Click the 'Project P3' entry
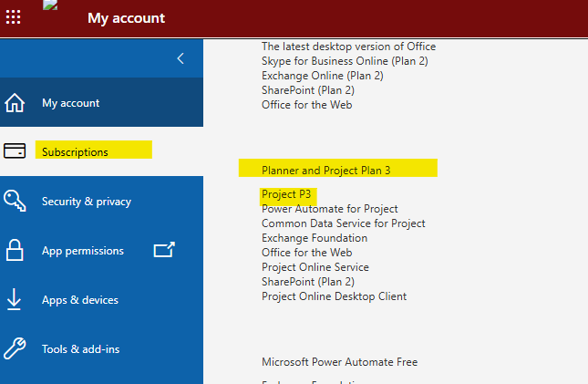Screen dimensions: 588x384 (x=286, y=194)
